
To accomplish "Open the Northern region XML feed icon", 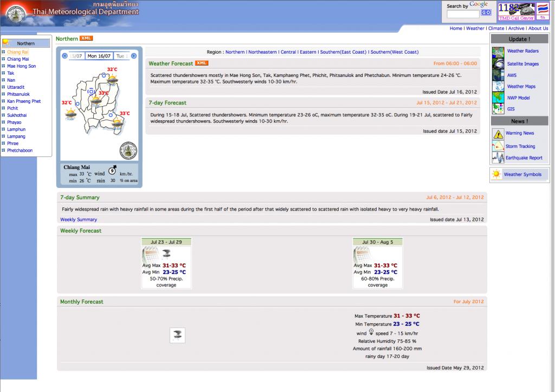I will (x=86, y=38).
